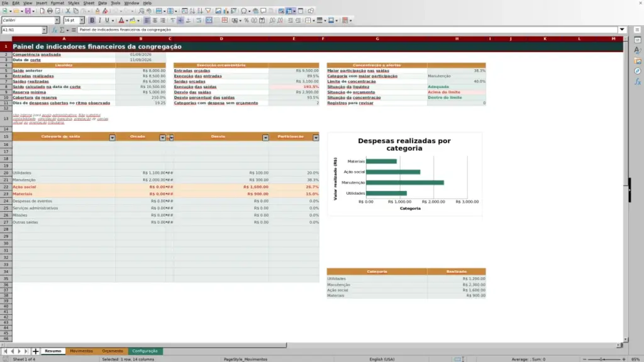Click the Print icon in toolbar

click(x=50, y=11)
